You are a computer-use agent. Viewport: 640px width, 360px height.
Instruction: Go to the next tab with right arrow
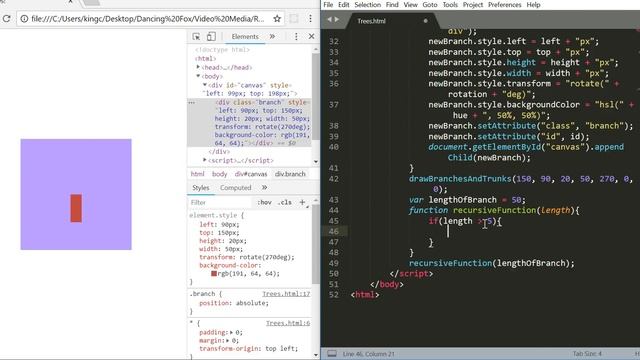click(x=337, y=19)
